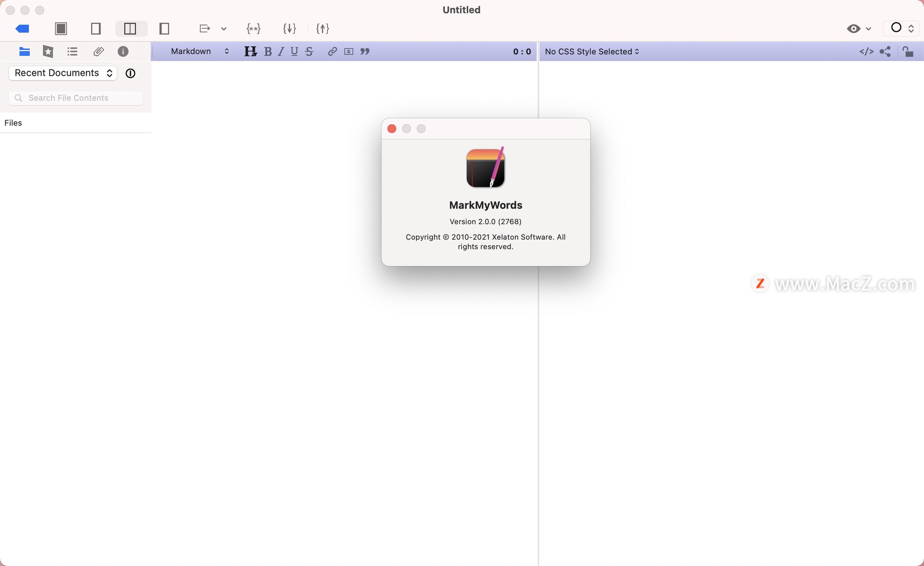The height and width of the screenshot is (566, 924).
Task: Open the No CSS Style Selected dropdown
Action: [592, 51]
